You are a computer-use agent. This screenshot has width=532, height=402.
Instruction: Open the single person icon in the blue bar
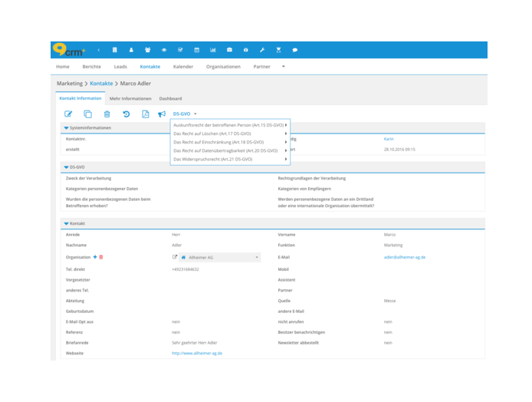pos(131,50)
